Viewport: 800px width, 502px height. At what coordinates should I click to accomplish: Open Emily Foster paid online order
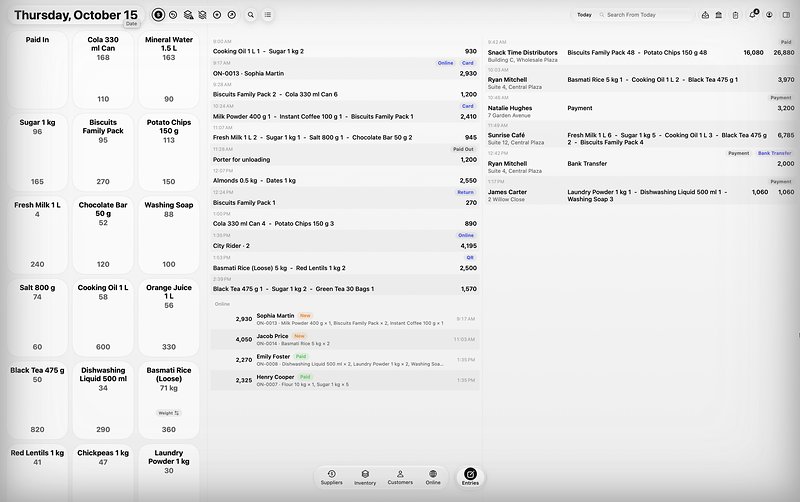coord(345,360)
